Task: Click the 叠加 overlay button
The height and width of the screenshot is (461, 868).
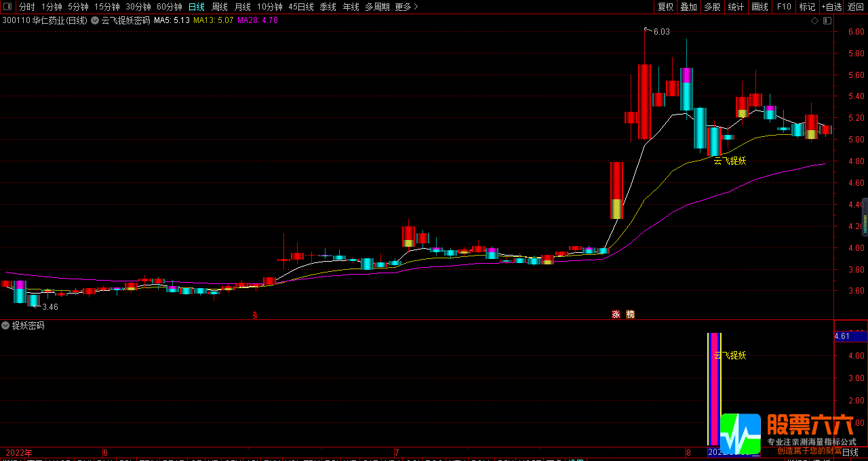Action: coord(689,7)
